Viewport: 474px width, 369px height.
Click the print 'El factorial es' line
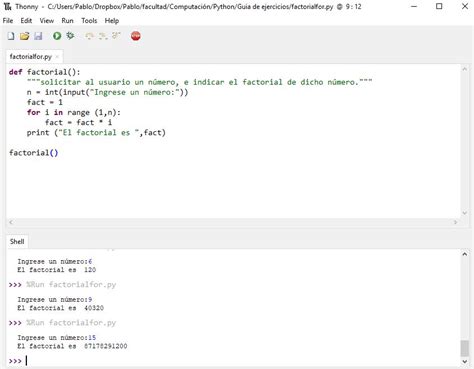pos(96,133)
